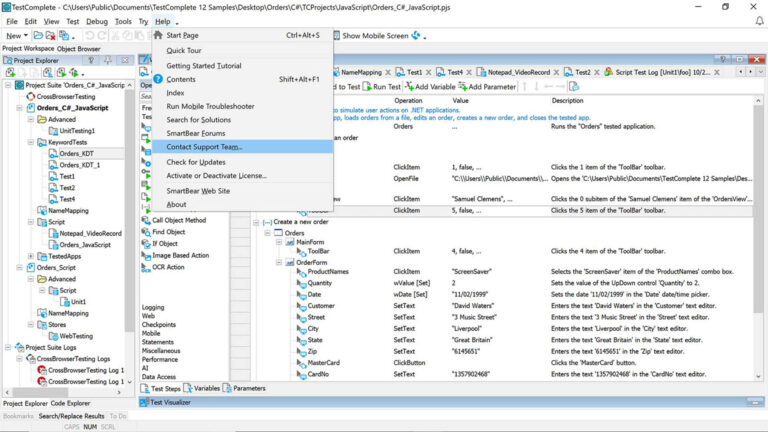Click the Run Test button label
The height and width of the screenshot is (432, 768).
(x=386, y=87)
